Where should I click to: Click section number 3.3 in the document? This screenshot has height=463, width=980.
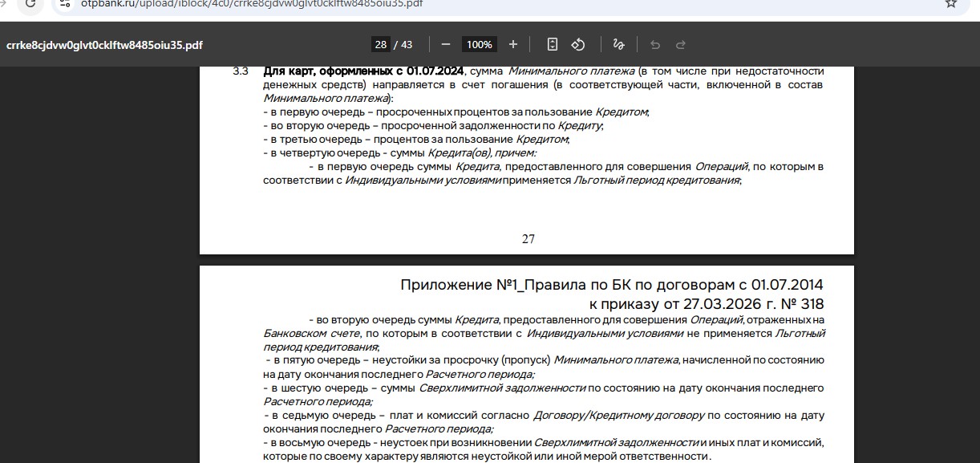241,71
